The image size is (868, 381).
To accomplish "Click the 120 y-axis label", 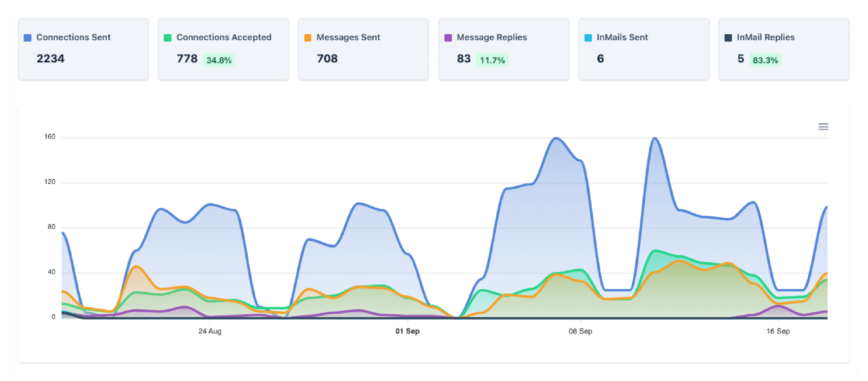I will 50,182.
